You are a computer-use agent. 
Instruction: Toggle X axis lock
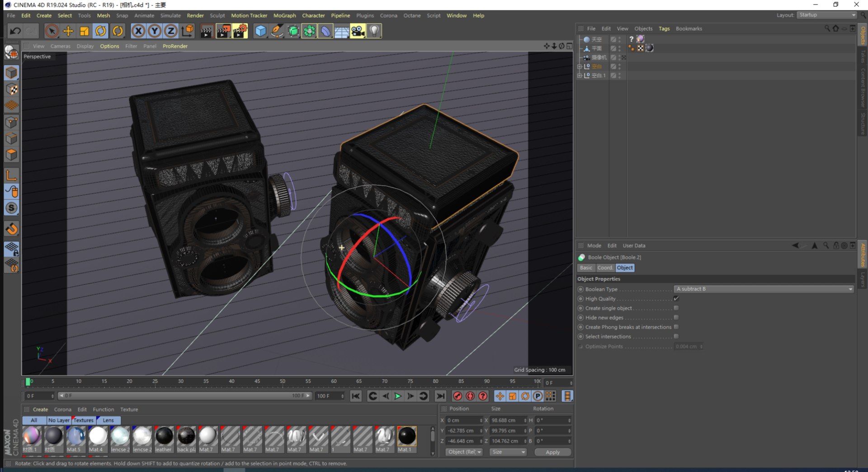[x=138, y=31]
